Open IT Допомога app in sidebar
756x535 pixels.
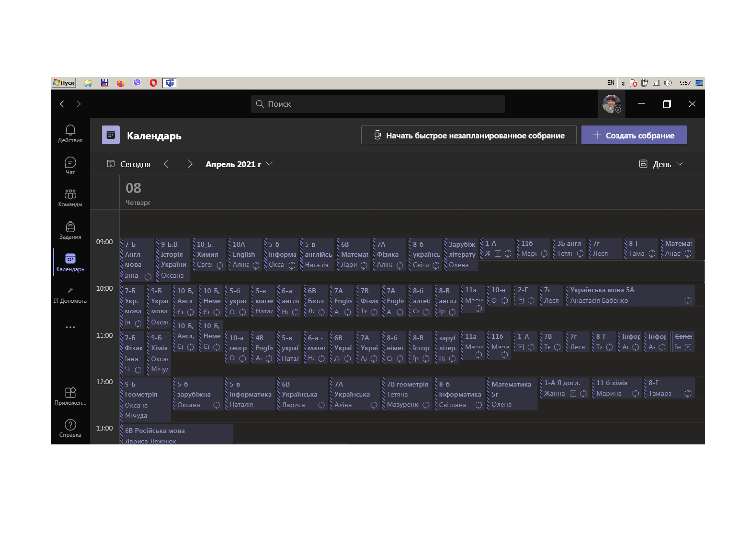70,295
